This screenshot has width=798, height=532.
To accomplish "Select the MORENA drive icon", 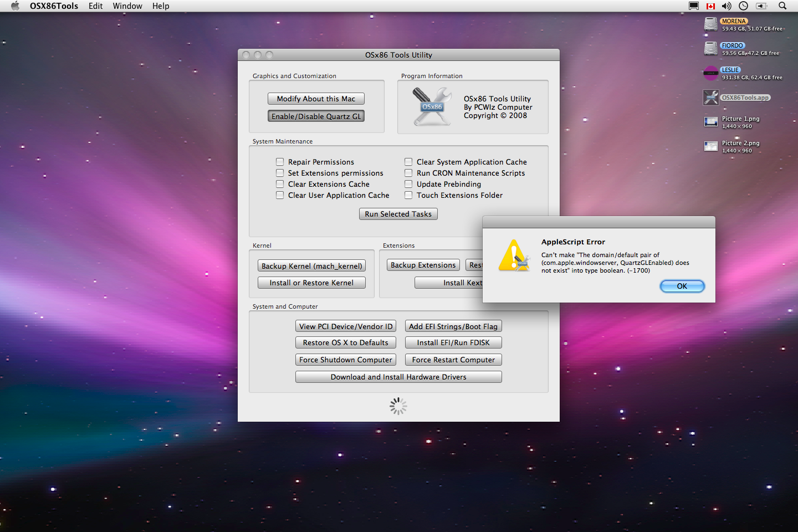I will coord(711,24).
